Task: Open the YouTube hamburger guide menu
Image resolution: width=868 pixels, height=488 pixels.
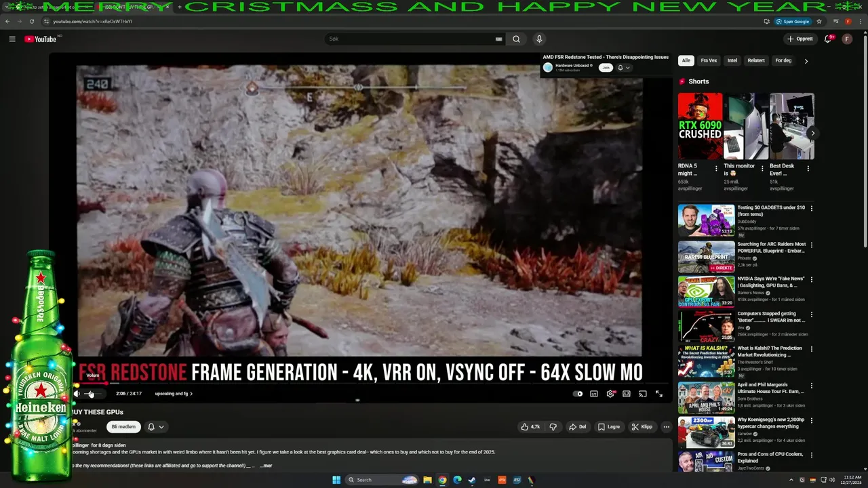Action: (12, 39)
